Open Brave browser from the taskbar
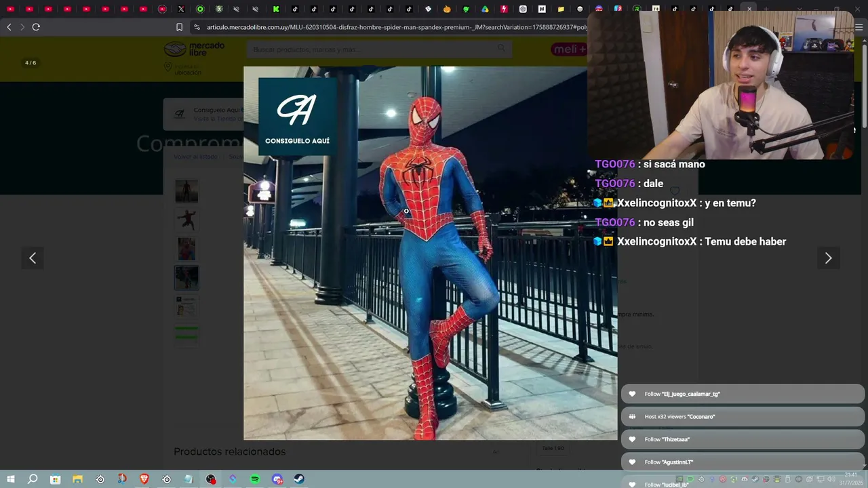 click(144, 479)
